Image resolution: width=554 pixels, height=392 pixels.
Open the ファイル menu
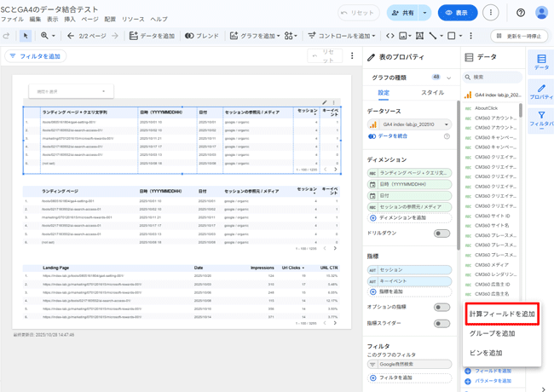click(13, 19)
